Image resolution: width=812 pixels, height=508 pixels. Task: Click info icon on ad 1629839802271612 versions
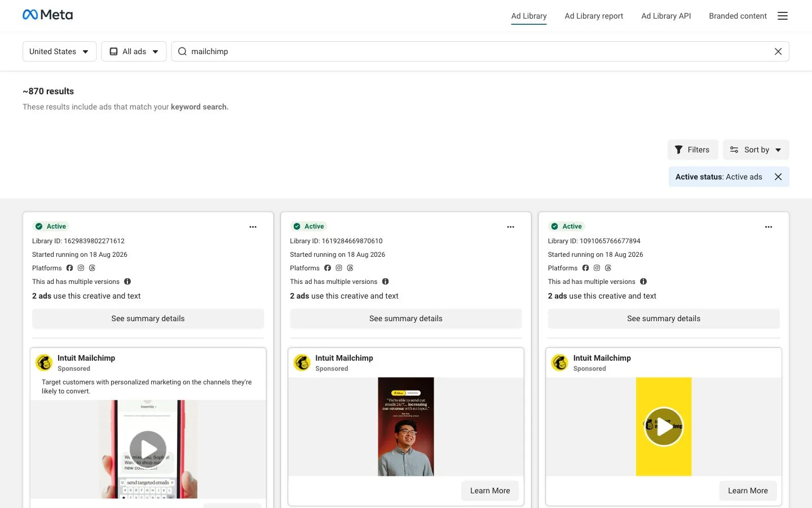click(127, 282)
